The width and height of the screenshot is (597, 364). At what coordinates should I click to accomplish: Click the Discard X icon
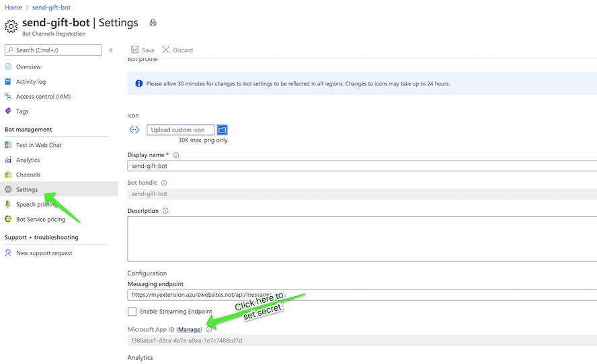(165, 50)
